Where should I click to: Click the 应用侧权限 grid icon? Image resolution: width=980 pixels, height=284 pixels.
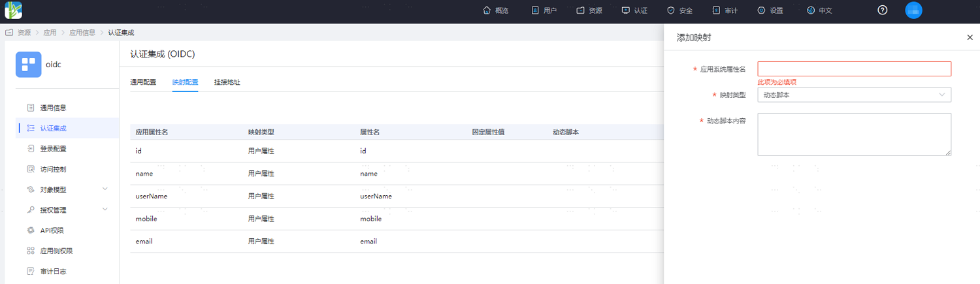coord(31,251)
